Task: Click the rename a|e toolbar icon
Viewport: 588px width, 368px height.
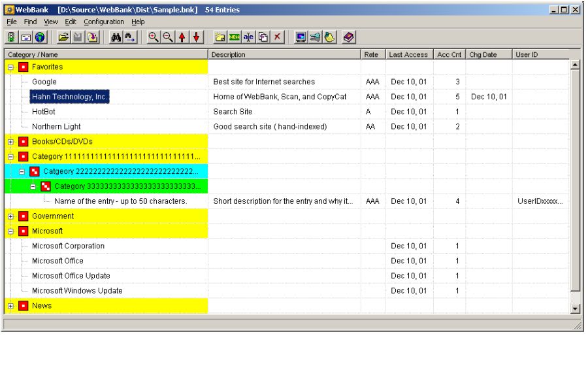Action: 248,37
